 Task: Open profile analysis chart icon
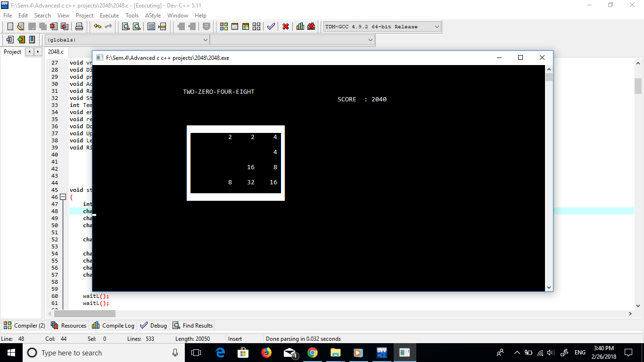click(x=300, y=26)
